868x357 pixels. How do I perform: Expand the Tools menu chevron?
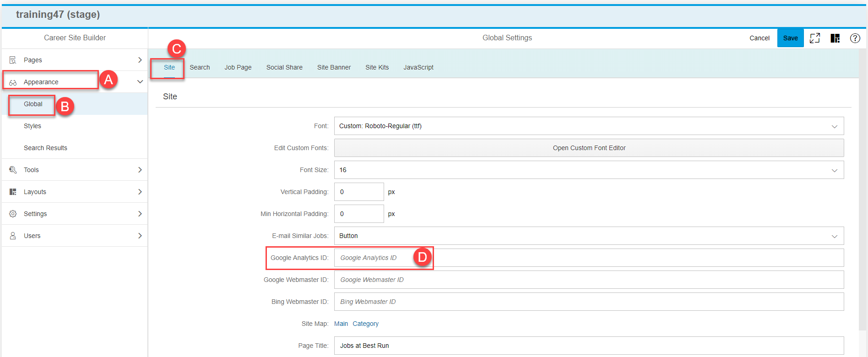pyautogui.click(x=140, y=170)
